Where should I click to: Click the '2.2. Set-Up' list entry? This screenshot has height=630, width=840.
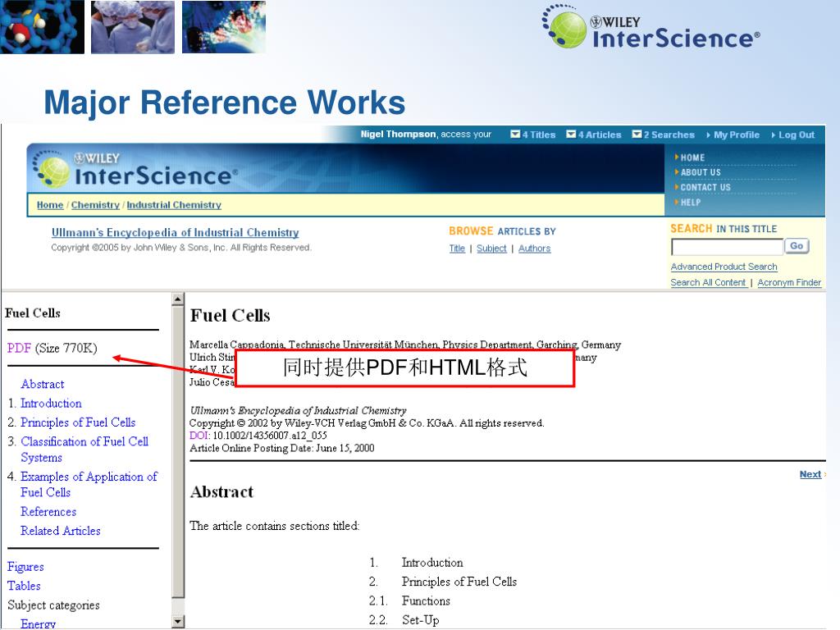404,620
